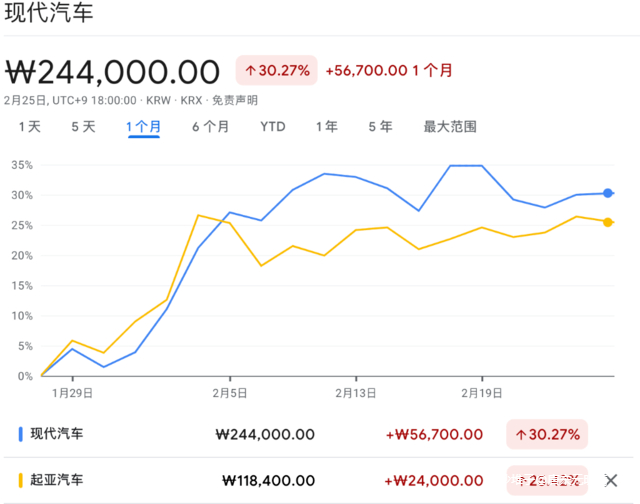Select the YTD range tab

273,127
